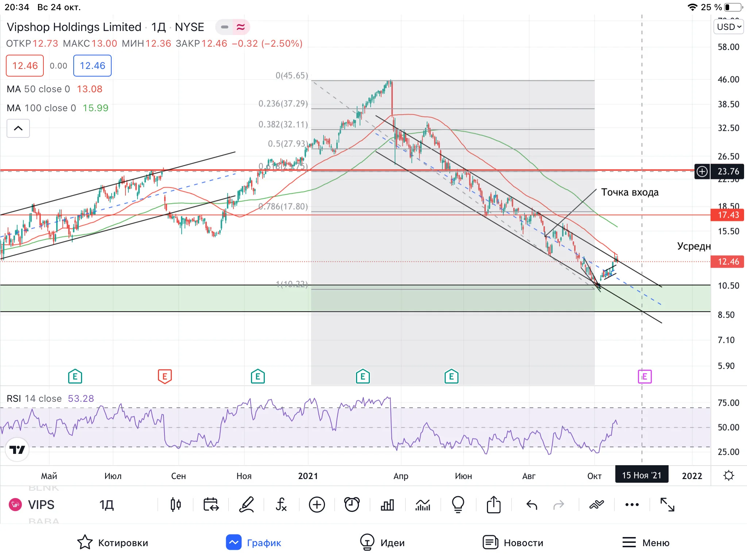Tap the pink approximate-equals status badge
The image size is (747, 560).
241,27
